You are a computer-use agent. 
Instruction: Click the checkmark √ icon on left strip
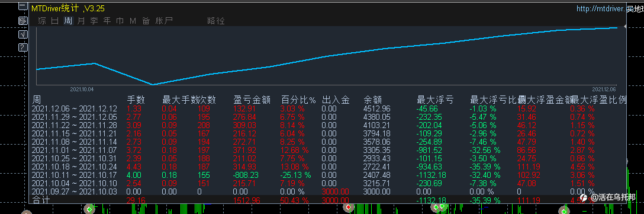coord(23,34)
